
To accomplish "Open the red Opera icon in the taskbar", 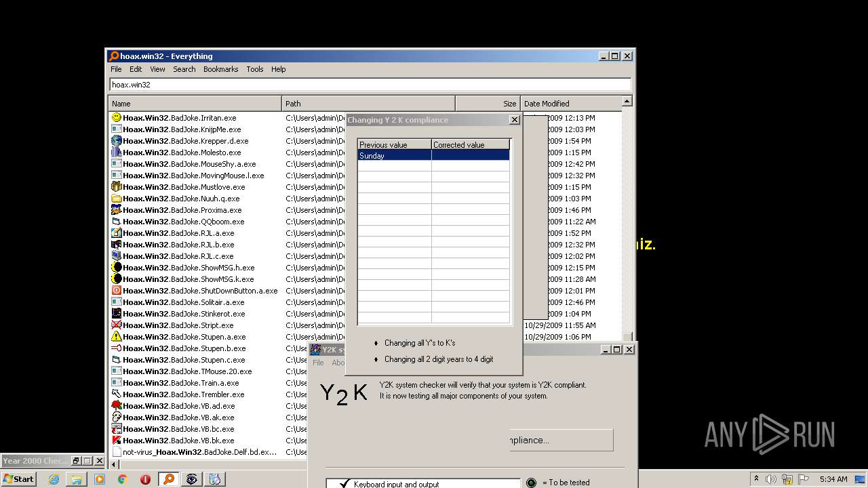I will pos(146,479).
